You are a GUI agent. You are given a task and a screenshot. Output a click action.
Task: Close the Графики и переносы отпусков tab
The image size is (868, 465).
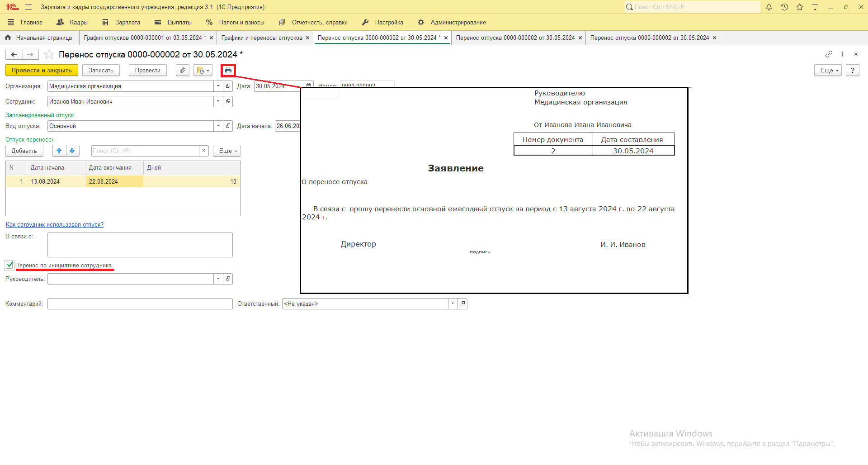pyautogui.click(x=307, y=38)
